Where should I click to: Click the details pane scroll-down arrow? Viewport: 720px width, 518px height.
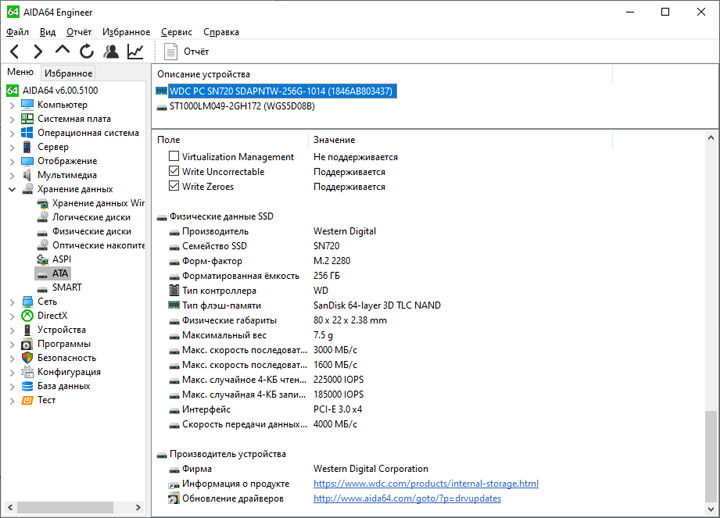click(x=710, y=508)
